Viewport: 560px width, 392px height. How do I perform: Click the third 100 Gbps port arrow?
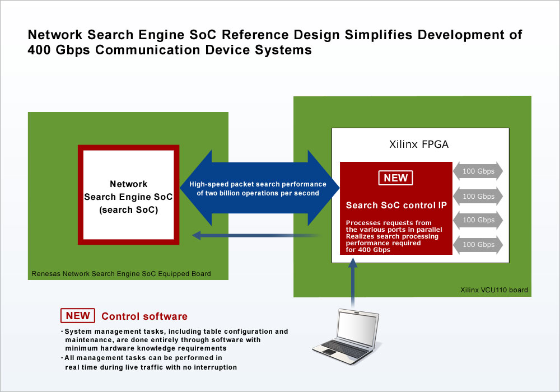pos(477,220)
